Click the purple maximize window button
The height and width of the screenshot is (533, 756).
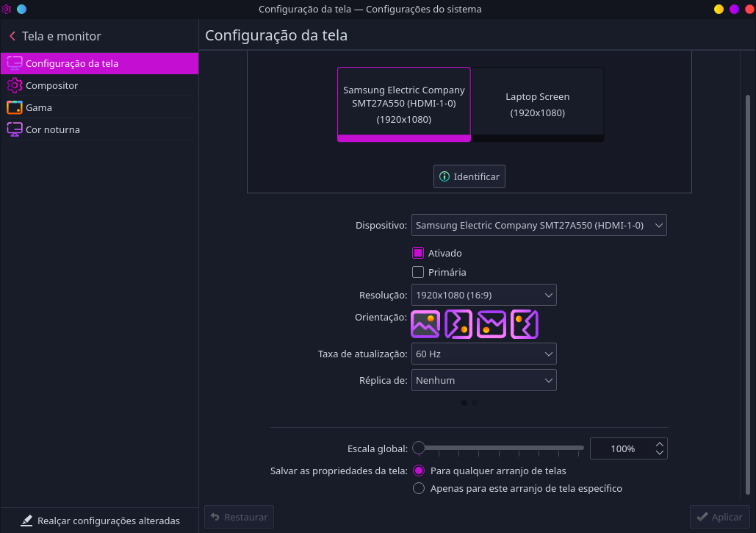pyautogui.click(x=734, y=9)
